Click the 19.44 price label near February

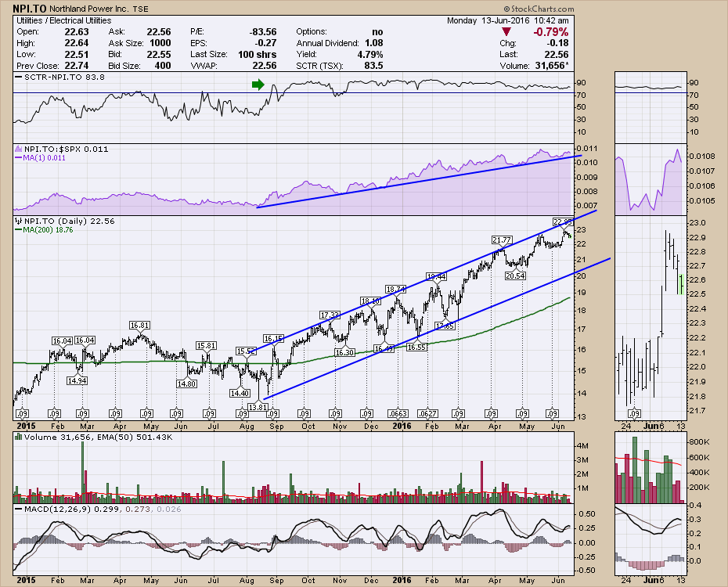pos(437,276)
